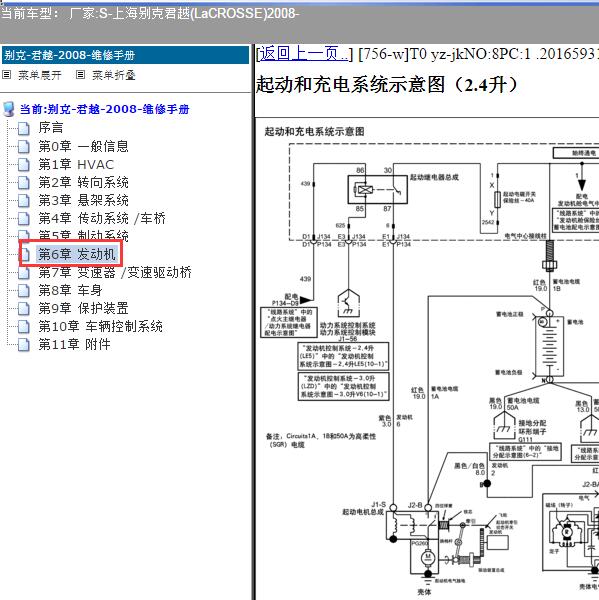Click the page icon next to 第2章 转向系统
Screen dimensions: 599x600
[x=24, y=183]
